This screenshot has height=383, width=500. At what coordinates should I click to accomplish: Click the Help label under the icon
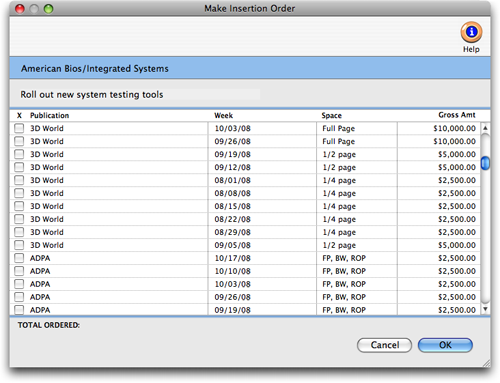pyautogui.click(x=471, y=49)
